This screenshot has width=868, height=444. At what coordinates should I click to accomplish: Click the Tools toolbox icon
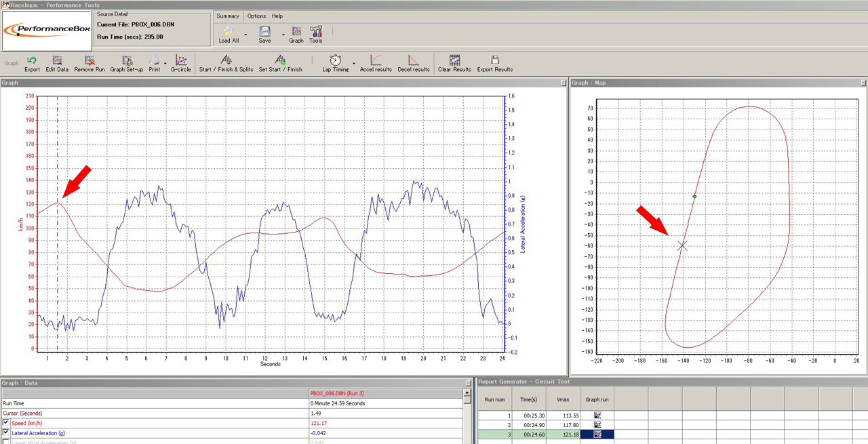click(315, 31)
